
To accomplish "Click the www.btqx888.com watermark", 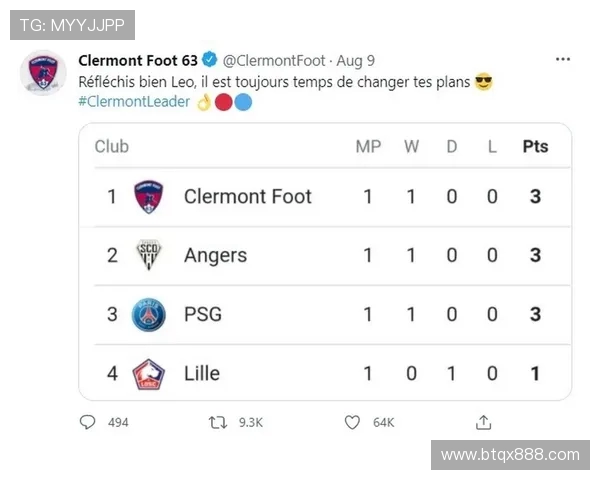I will coord(510,454).
